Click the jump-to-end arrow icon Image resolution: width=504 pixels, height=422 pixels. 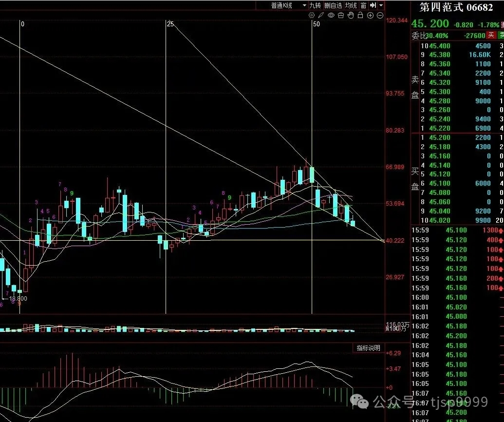[373, 5]
